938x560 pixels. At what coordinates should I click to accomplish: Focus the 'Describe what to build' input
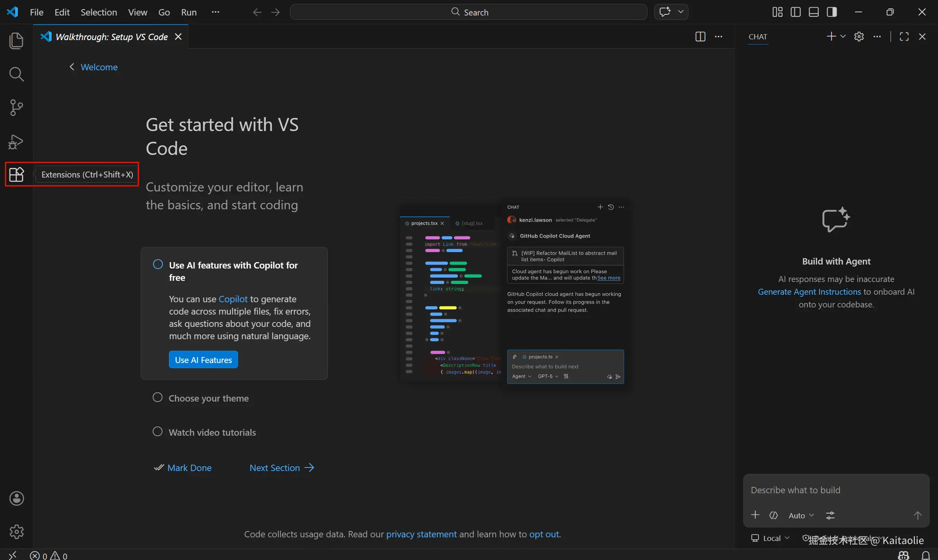[x=835, y=490]
